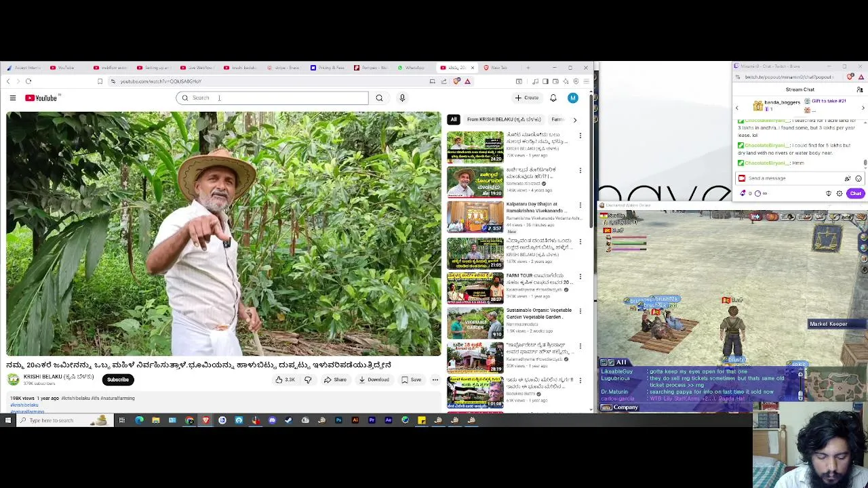Screen dimensions: 868x488
Task: Click the Market Keeper label in game
Action: [x=828, y=324]
